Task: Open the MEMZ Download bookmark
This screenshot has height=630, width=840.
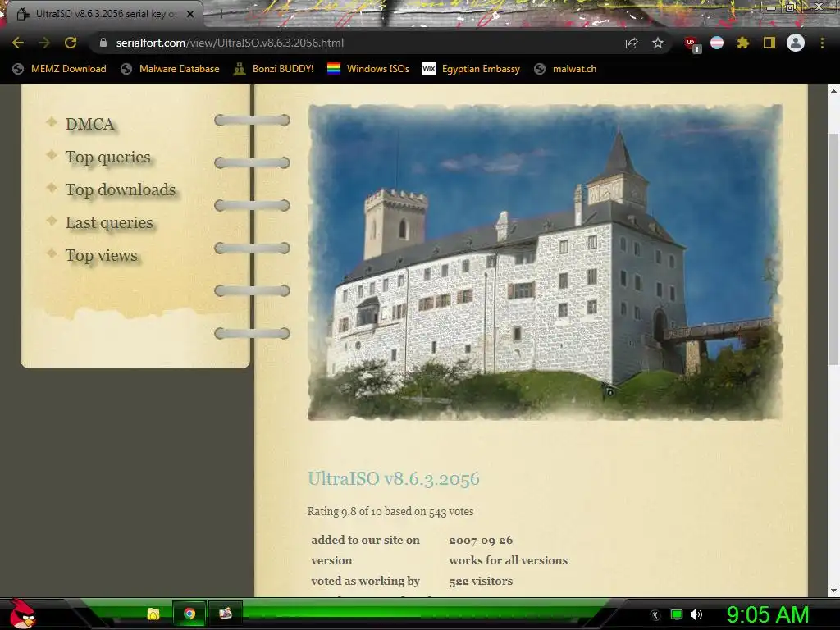Action: pos(59,69)
